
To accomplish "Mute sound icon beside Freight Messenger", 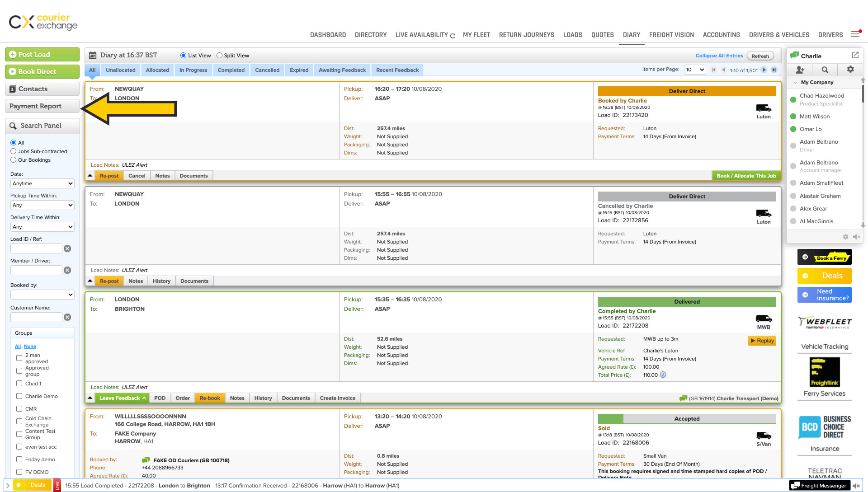I will [856, 486].
